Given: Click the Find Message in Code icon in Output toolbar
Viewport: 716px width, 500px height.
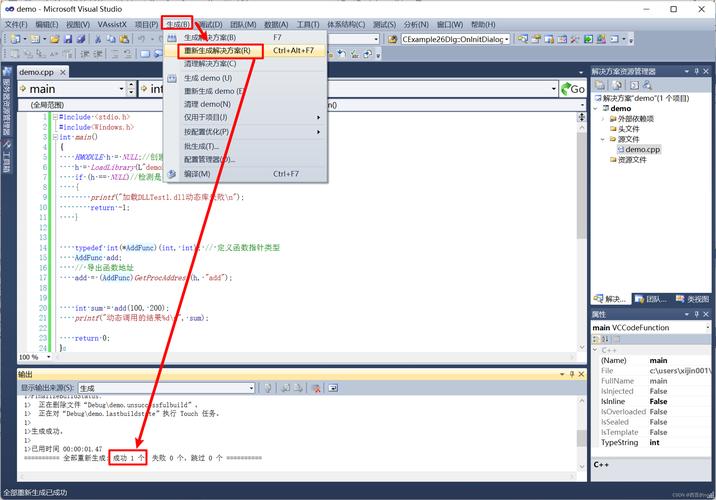Looking at the screenshot, I should point(268,388).
